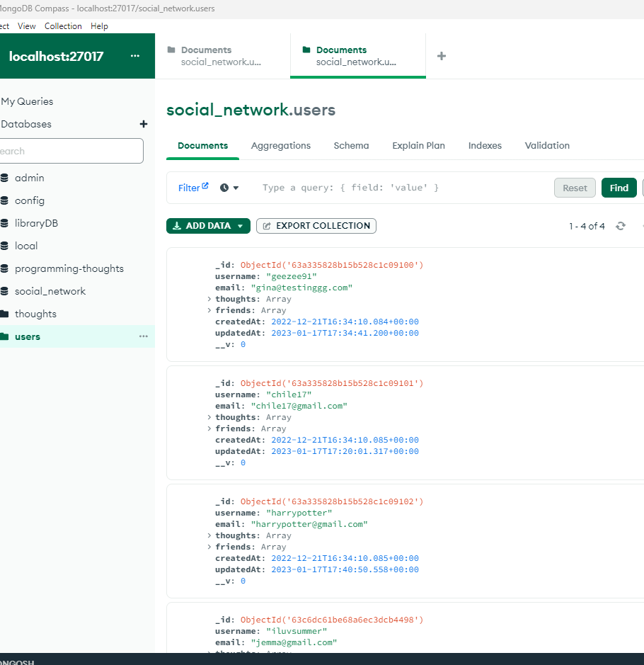The width and height of the screenshot is (644, 665).
Task: Click the Databases sidebar heading
Action: [x=26, y=124]
